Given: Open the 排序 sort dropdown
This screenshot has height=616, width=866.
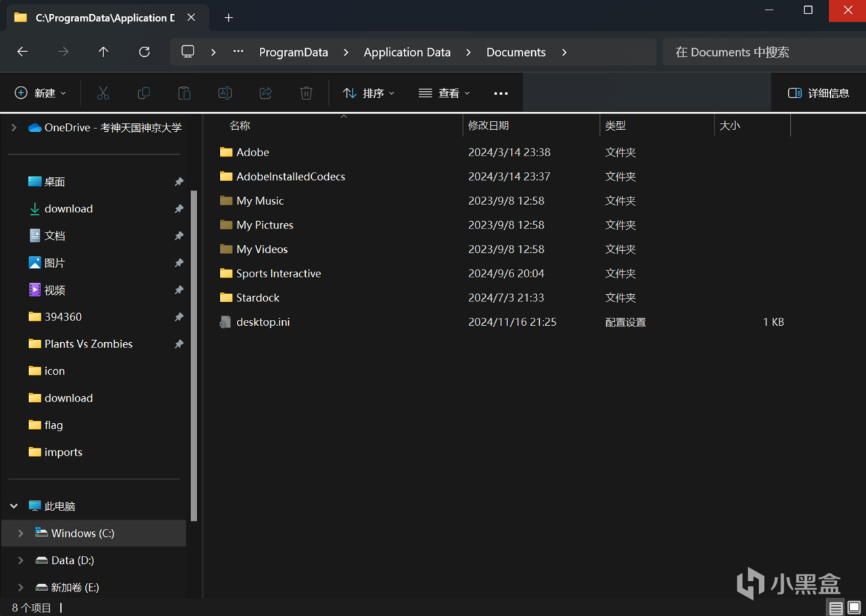Looking at the screenshot, I should (x=369, y=93).
